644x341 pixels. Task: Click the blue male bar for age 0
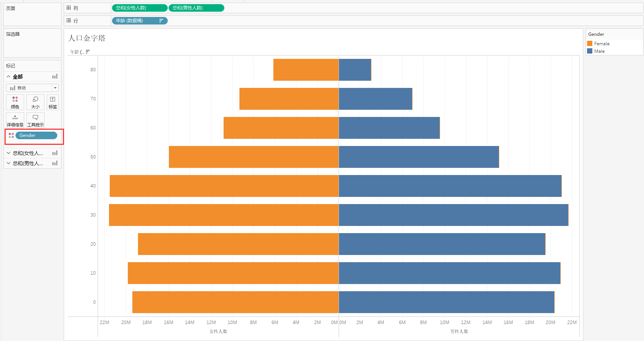coord(446,302)
